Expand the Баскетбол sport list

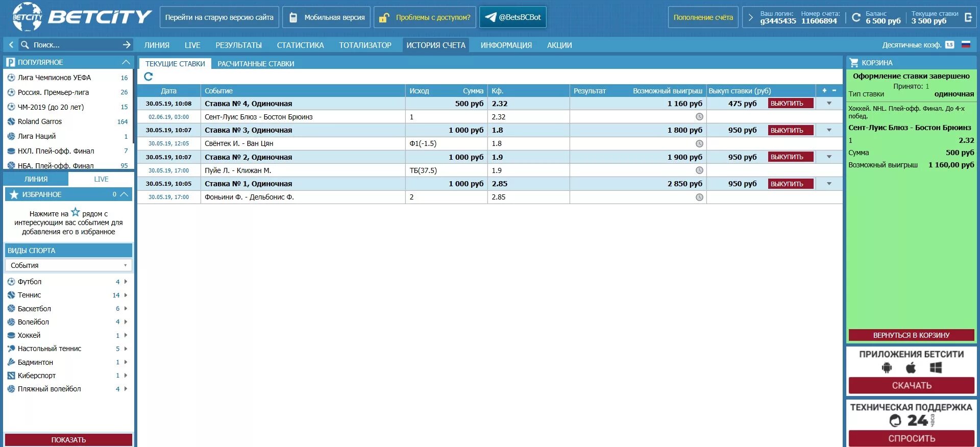coord(126,309)
